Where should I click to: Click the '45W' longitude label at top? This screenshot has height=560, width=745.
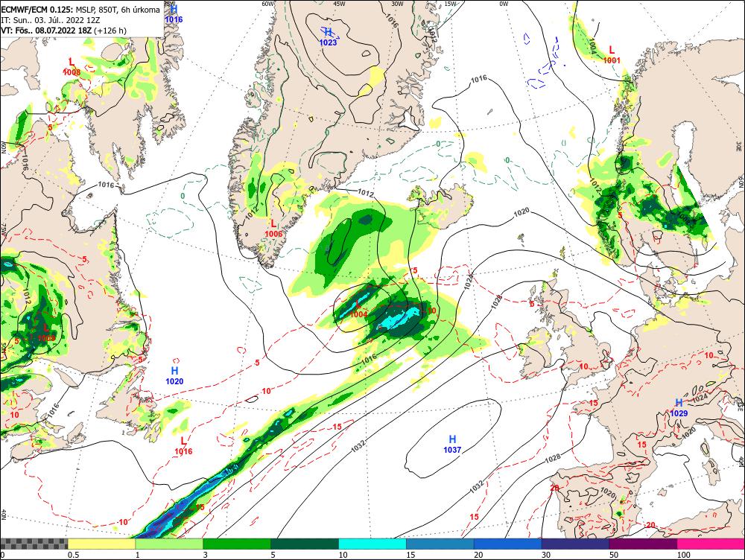pyautogui.click(x=339, y=3)
